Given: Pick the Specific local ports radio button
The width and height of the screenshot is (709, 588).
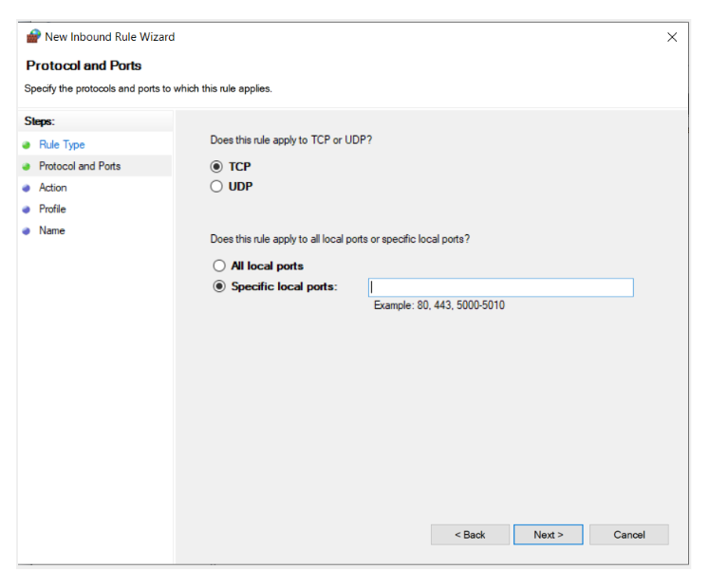Looking at the screenshot, I should point(219,286).
